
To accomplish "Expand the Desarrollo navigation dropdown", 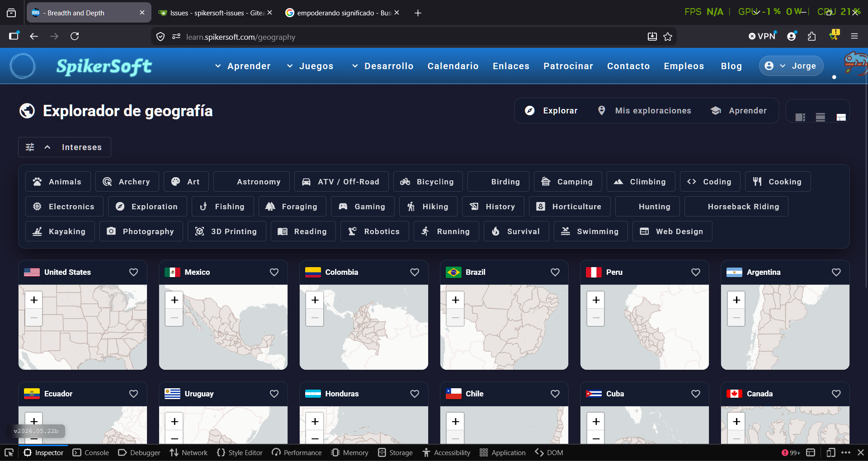I will click(x=382, y=66).
